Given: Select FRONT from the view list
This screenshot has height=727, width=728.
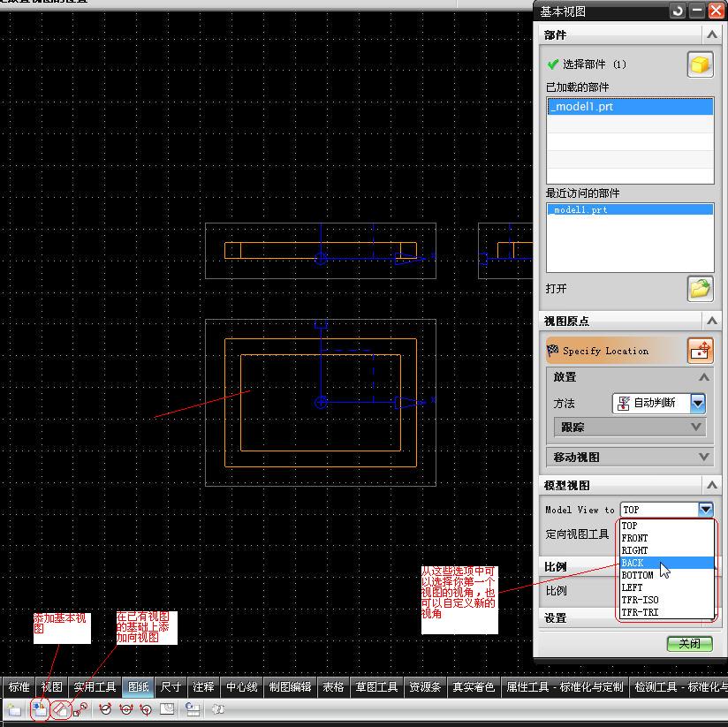Looking at the screenshot, I should tap(667, 538).
